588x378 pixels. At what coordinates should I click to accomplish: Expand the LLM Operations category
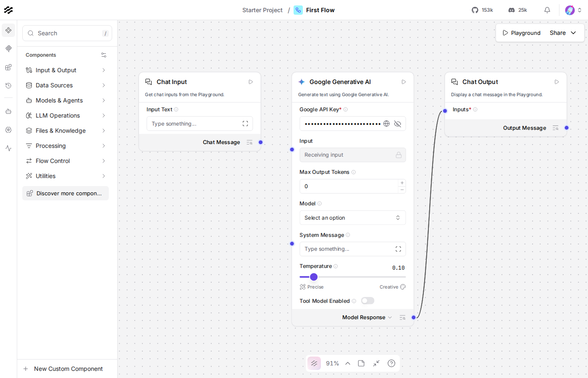[66, 115]
